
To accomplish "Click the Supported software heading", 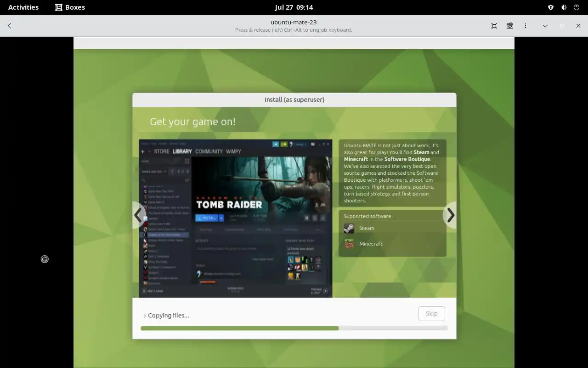I will coord(367,216).
